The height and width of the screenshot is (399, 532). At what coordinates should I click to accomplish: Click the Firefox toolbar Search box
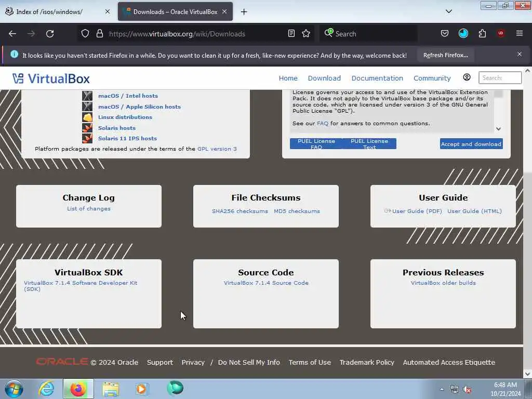tap(368, 34)
